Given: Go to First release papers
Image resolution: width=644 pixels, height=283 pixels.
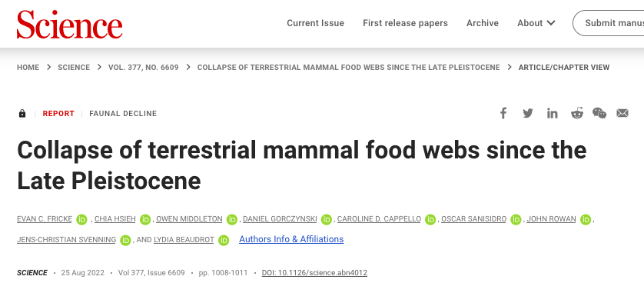Looking at the screenshot, I should (x=405, y=23).
